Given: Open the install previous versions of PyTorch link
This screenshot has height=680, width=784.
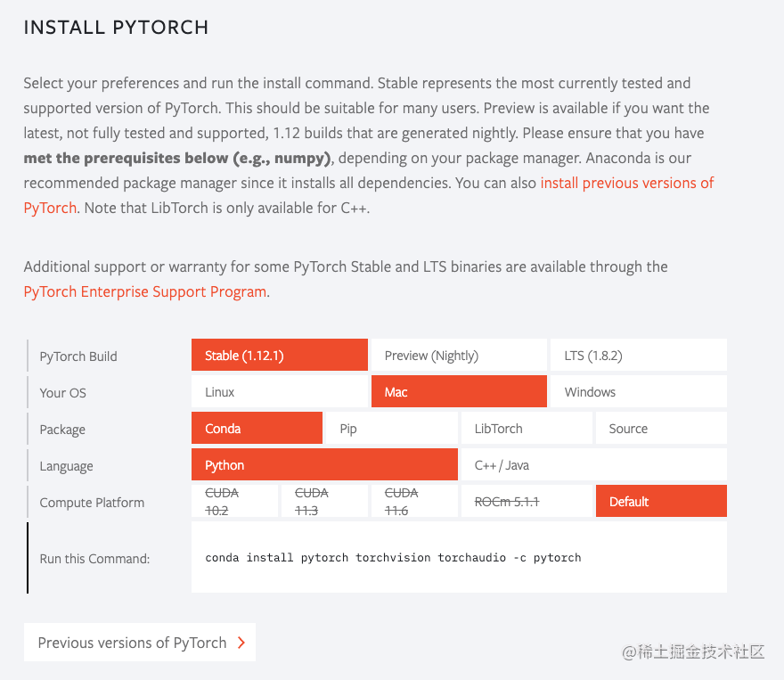Looking at the screenshot, I should tap(626, 183).
